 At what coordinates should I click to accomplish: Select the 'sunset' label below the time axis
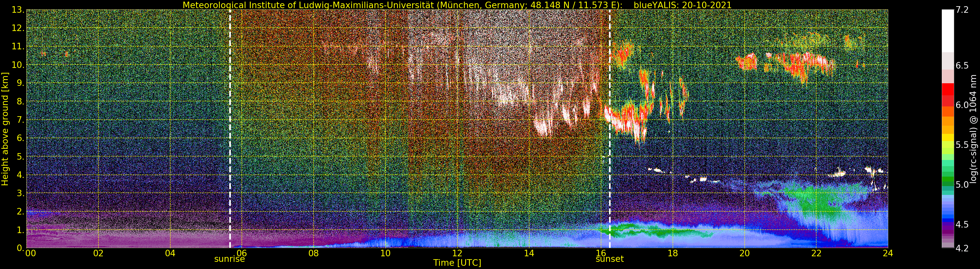[x=609, y=259]
